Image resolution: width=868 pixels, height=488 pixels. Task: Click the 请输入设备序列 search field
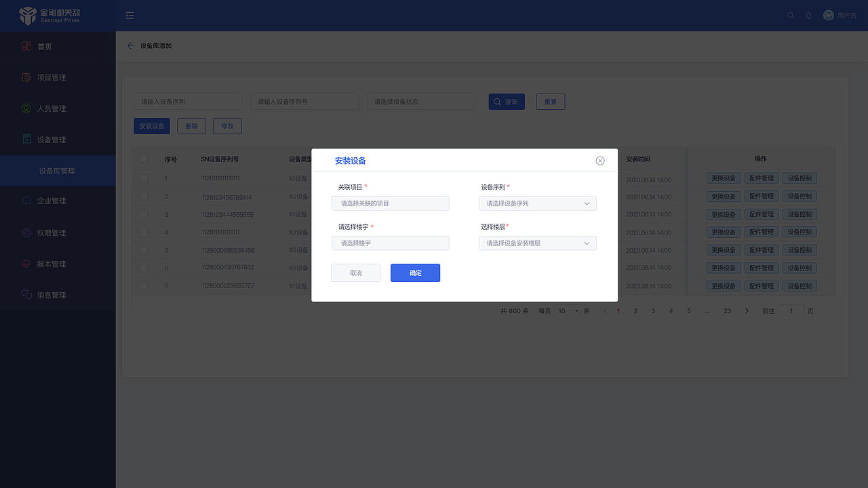tap(188, 102)
